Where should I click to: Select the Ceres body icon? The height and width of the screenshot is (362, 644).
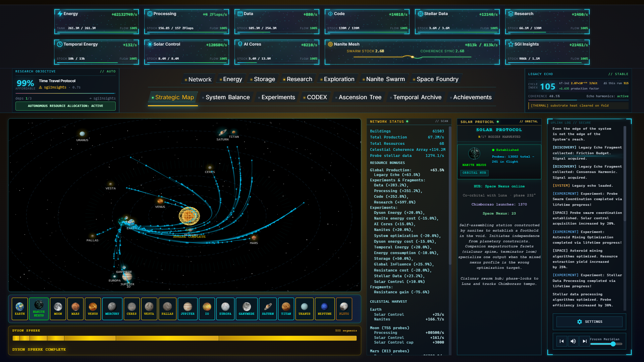coord(131,309)
